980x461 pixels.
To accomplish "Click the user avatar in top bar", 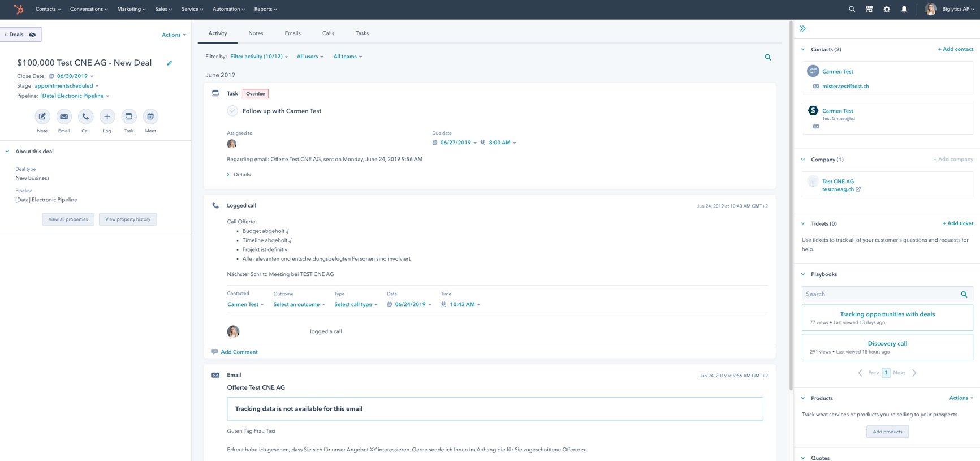I will [x=931, y=9].
